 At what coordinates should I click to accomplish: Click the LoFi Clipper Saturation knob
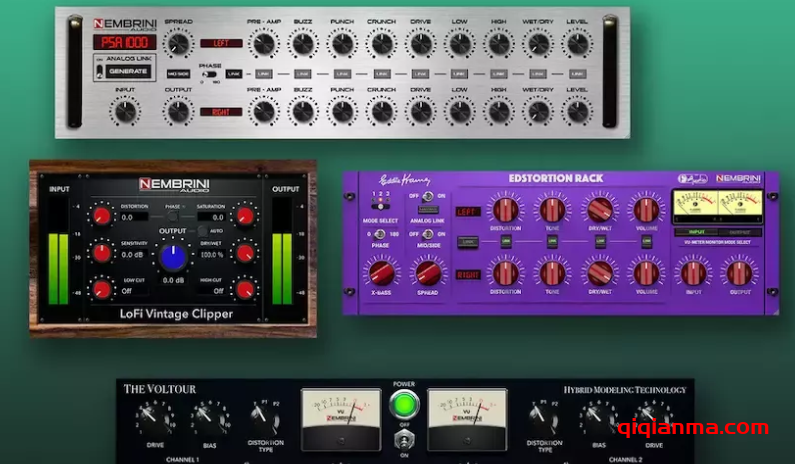(x=245, y=216)
